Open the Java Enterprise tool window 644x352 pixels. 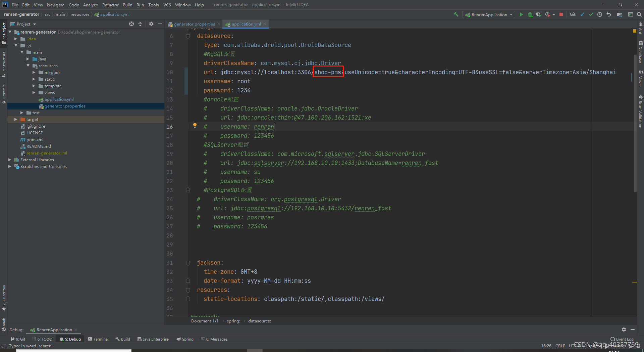(153, 339)
